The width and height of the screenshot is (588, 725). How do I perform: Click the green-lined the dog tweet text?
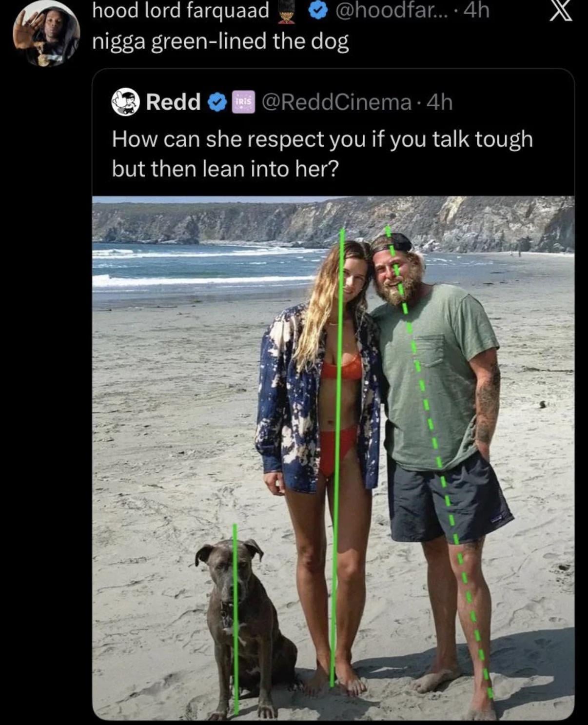click(x=220, y=41)
